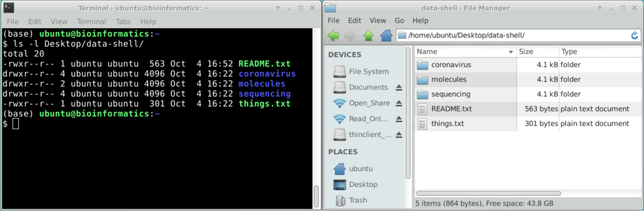Sort files by the Type column header

pyautogui.click(x=600, y=52)
